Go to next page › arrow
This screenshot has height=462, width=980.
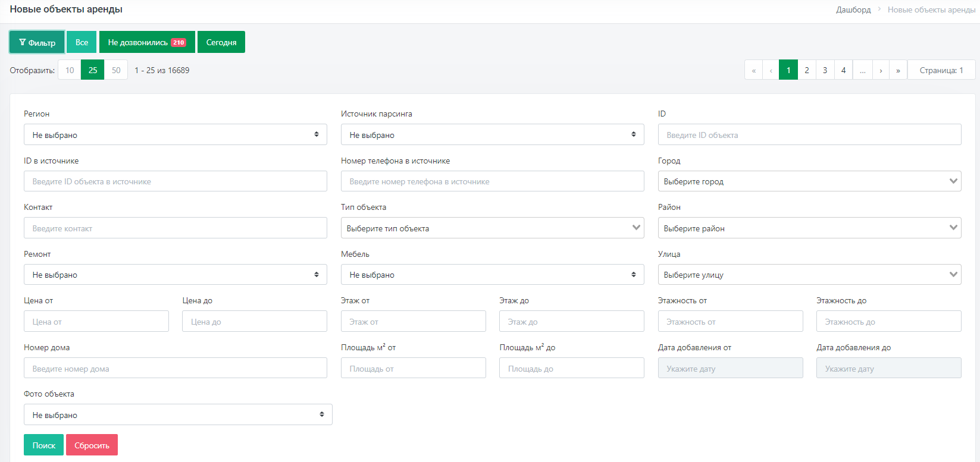pos(881,70)
